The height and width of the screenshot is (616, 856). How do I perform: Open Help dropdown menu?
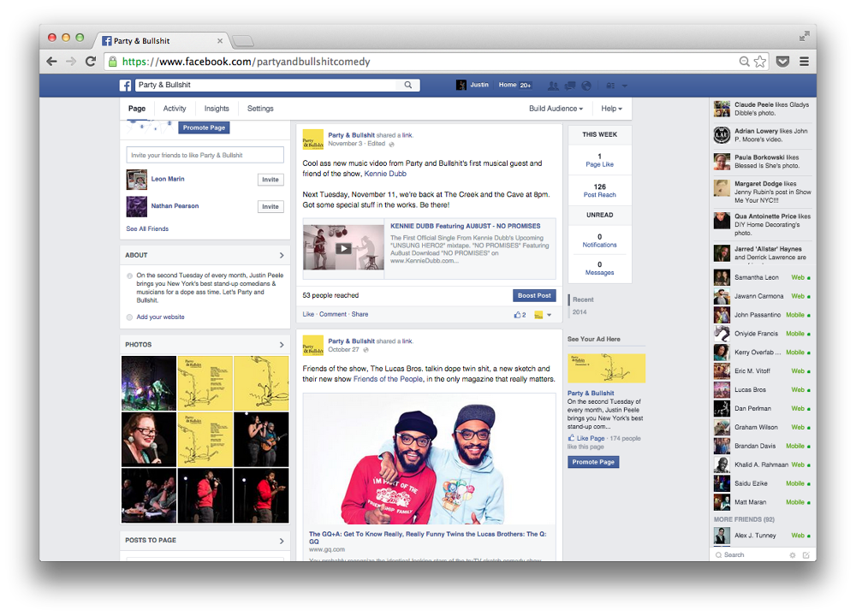pos(611,109)
